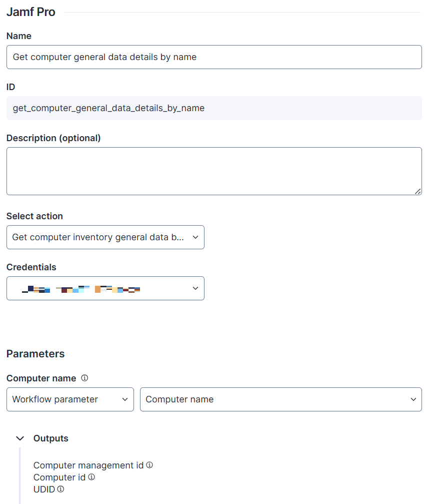Click the info icon next to Computer id
The image size is (429, 504).
click(x=91, y=477)
